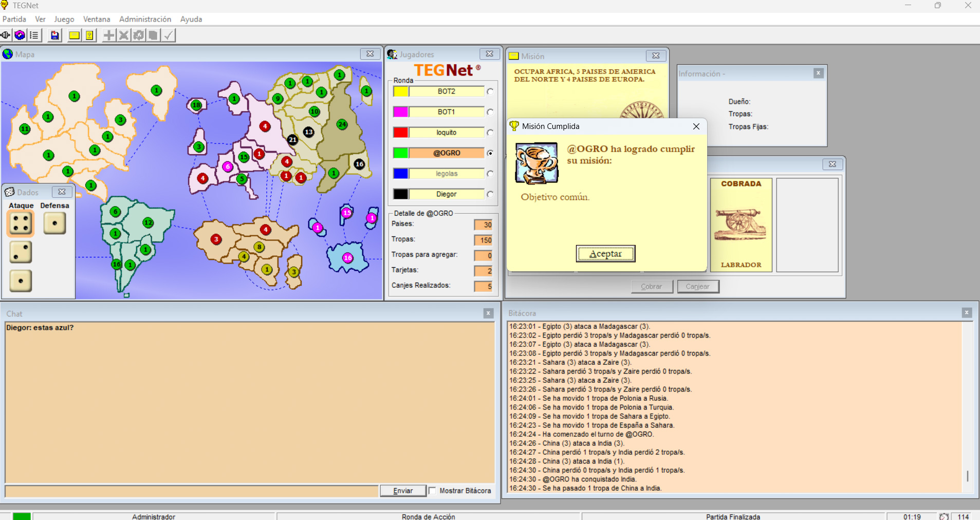980x520 pixels.
Task: Select the LABRADOR cannon card
Action: click(741, 225)
